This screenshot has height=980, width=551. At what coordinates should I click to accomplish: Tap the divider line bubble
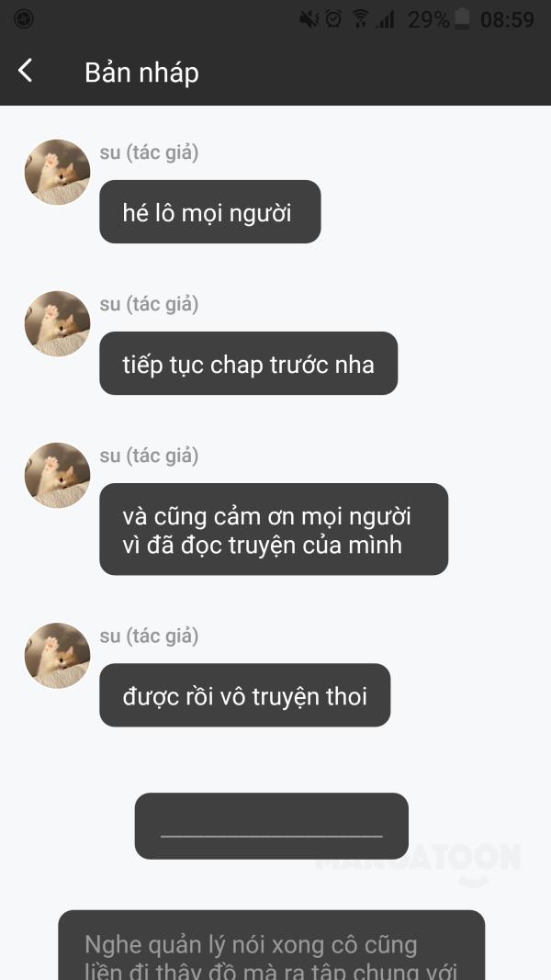(272, 827)
